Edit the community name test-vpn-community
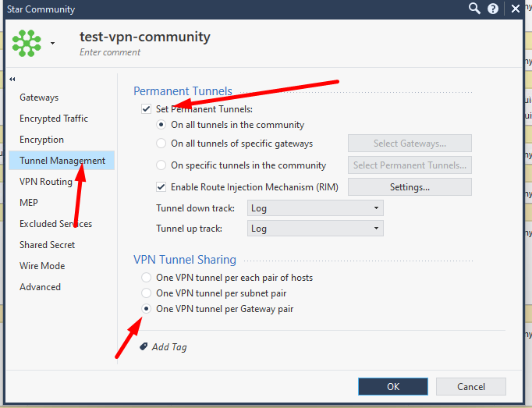Image resolution: width=532 pixels, height=408 pixels. point(145,37)
